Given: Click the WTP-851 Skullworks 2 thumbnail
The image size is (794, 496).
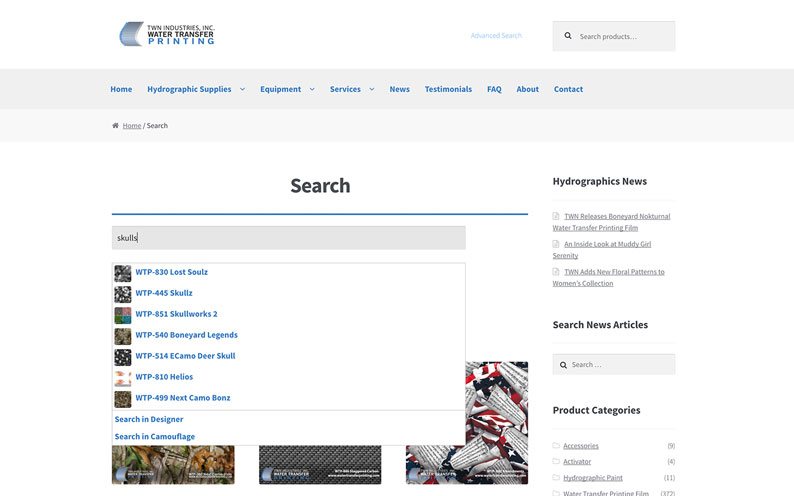Looking at the screenshot, I should coord(123,315).
